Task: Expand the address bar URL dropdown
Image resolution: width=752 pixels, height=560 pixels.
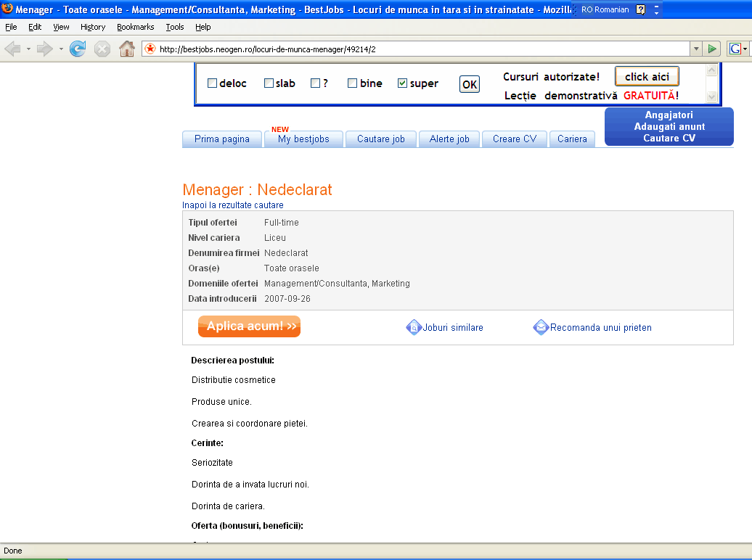Action: tap(696, 49)
